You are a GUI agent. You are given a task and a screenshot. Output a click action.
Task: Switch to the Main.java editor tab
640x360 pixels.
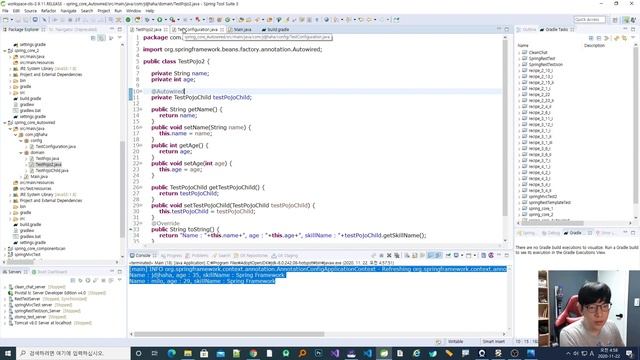242,29
